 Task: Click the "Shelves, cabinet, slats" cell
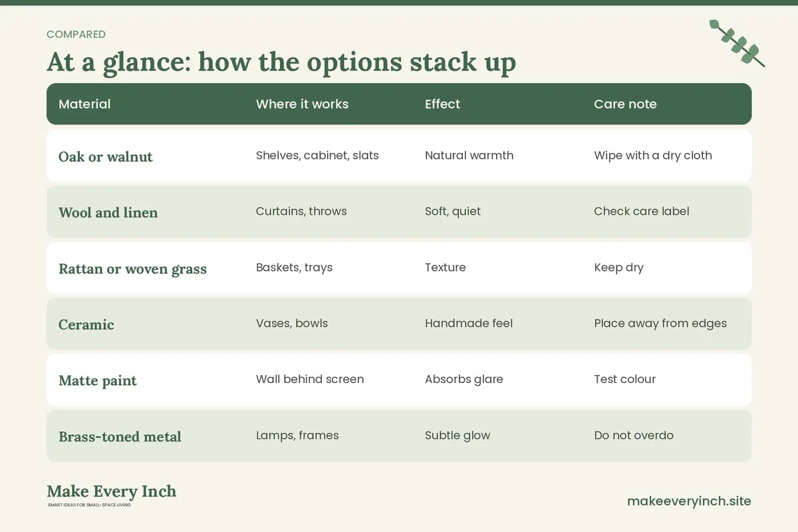[x=317, y=156]
